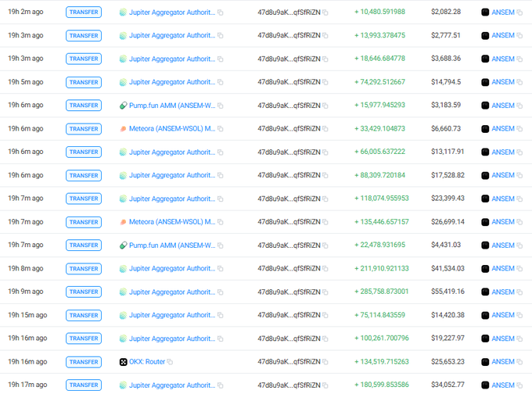532x394 pixels.
Task: Open Jupiter Aggregator link in the $55,419.16 row
Action: [172, 292]
